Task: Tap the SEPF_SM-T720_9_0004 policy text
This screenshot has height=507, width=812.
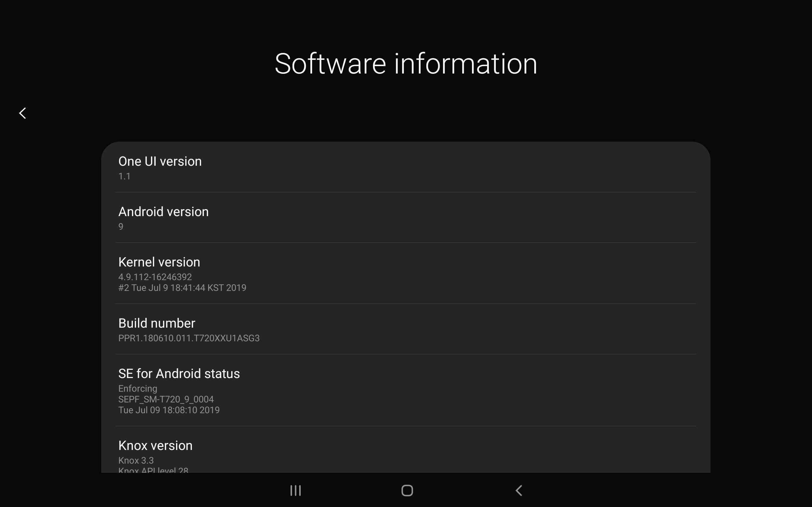Action: pos(166,399)
